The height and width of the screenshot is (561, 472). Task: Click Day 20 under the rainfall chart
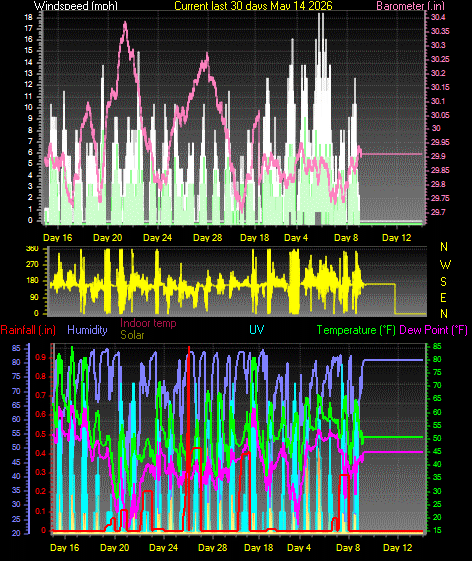click(x=115, y=548)
